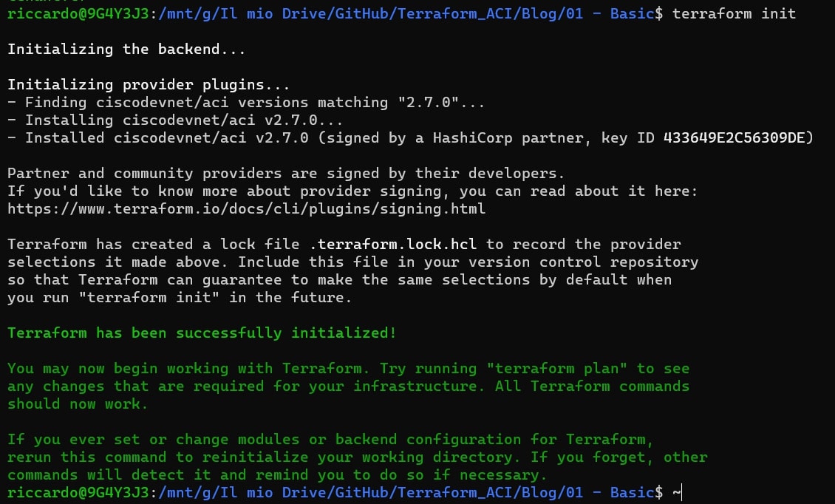Image resolution: width=835 pixels, height=504 pixels.
Task: Click the riccardo@9G4Y3J3 username in bottom prompt
Action: [79, 492]
